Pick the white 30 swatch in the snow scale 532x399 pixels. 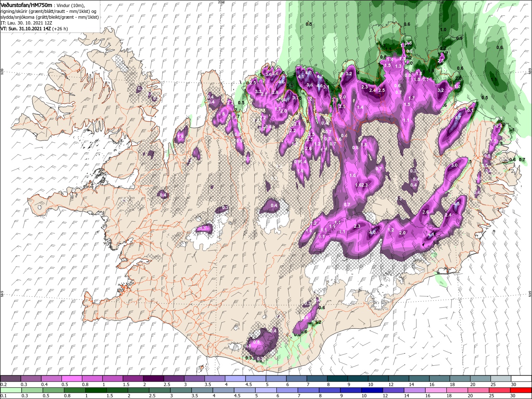pyautogui.click(x=521, y=379)
